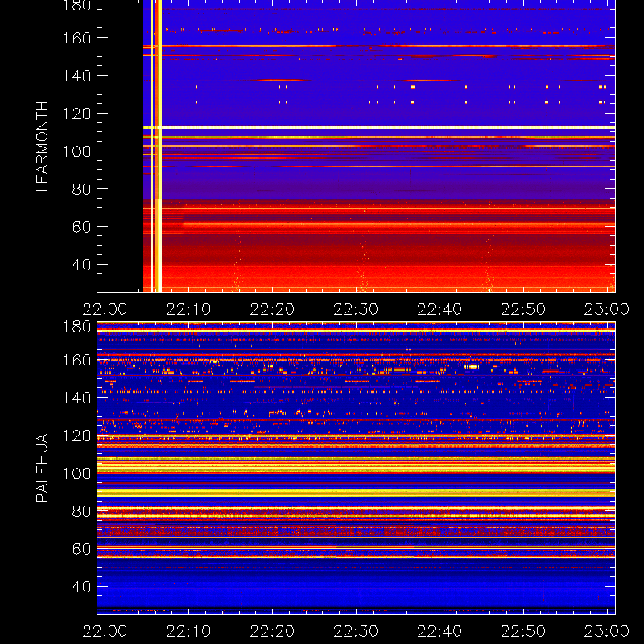Pick the 22:50 time label under Learmonth plot
Screen dimensions: 644x644
click(x=523, y=309)
